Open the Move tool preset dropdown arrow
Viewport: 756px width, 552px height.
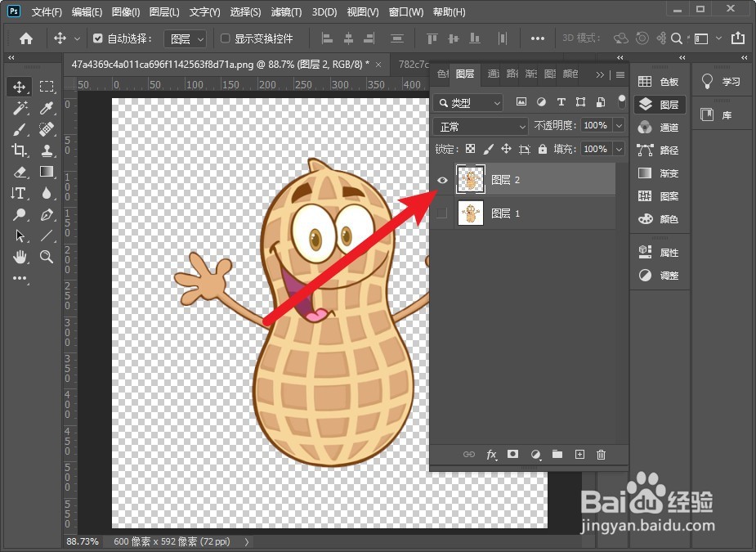(x=77, y=38)
